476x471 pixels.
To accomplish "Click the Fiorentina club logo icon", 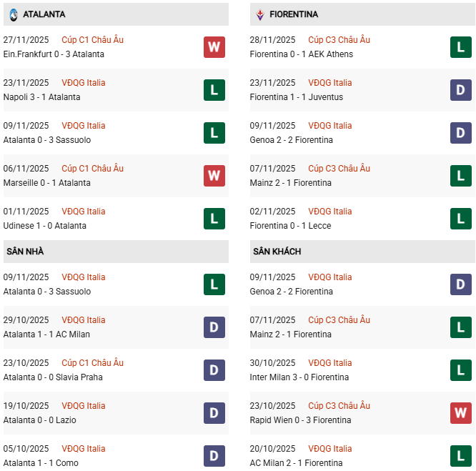I will (260, 14).
